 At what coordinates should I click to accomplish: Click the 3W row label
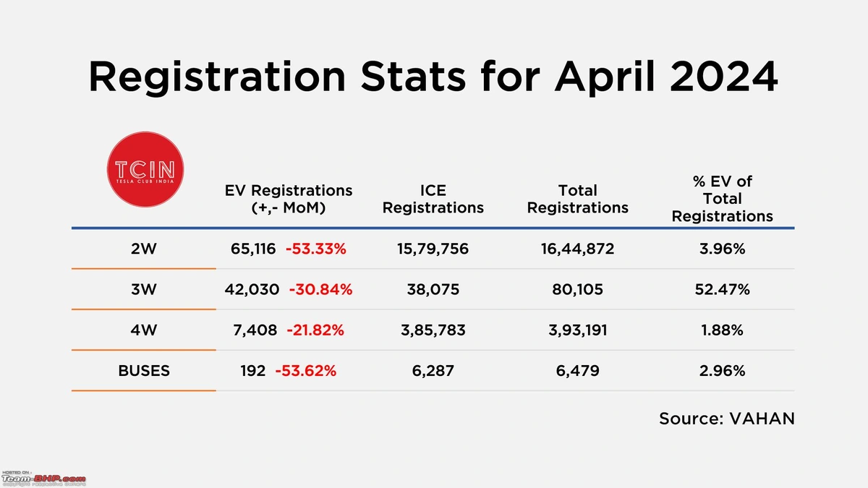pos(144,290)
